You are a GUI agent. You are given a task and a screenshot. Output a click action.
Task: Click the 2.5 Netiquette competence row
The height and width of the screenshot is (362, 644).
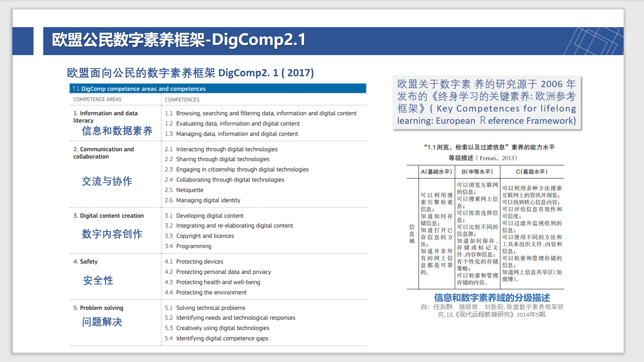point(185,190)
